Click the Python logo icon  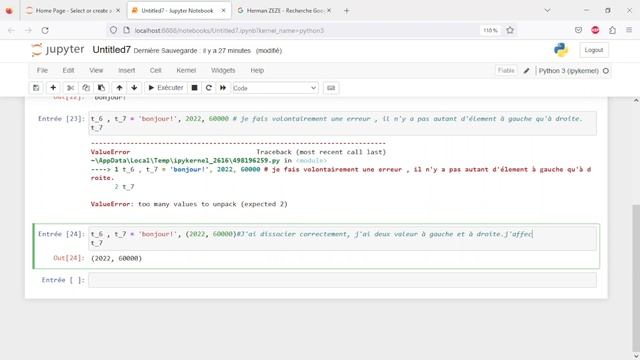pos(561,50)
